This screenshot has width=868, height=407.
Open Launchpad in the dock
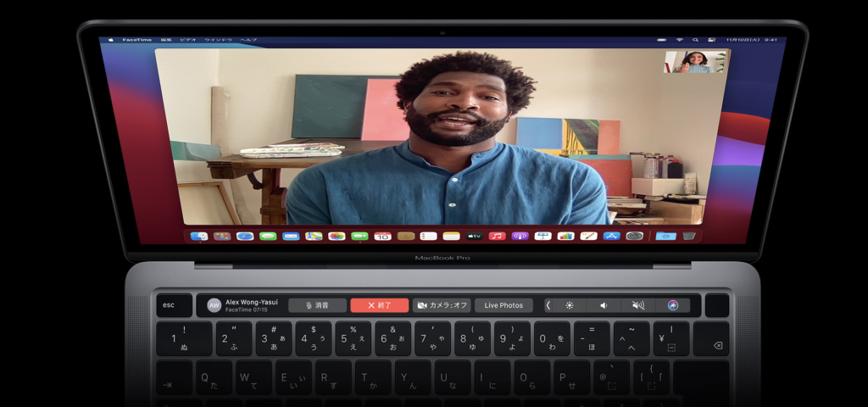pos(222,236)
